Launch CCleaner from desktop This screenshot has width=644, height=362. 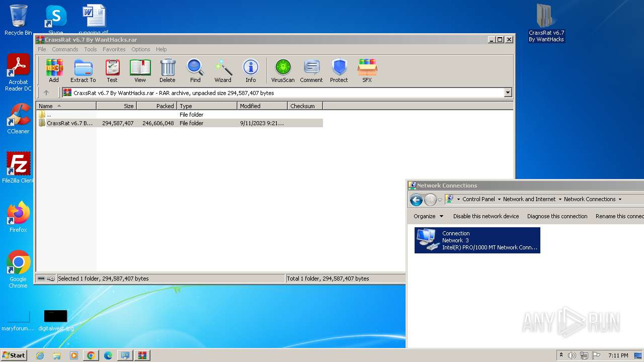click(18, 119)
